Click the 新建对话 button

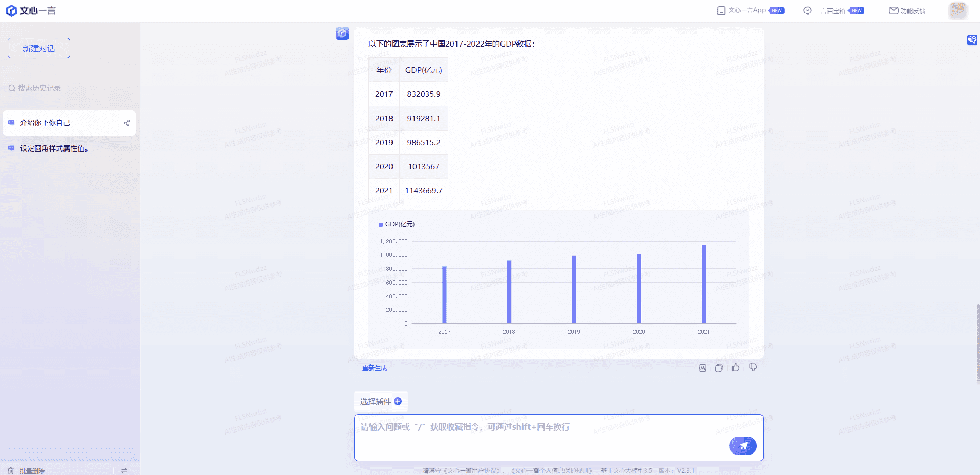[x=39, y=48]
